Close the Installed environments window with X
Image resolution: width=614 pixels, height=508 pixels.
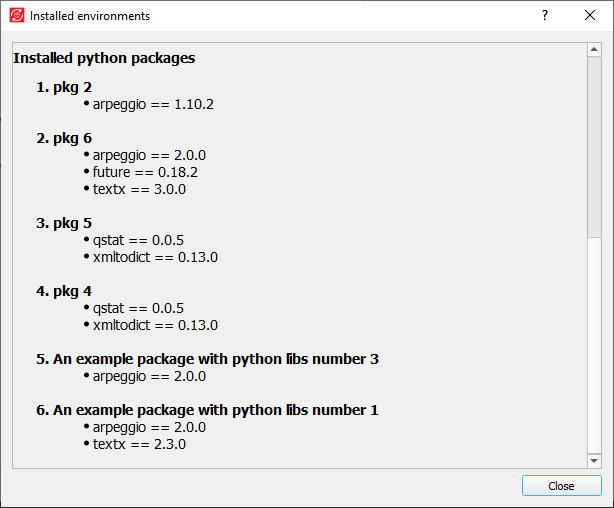[x=590, y=16]
